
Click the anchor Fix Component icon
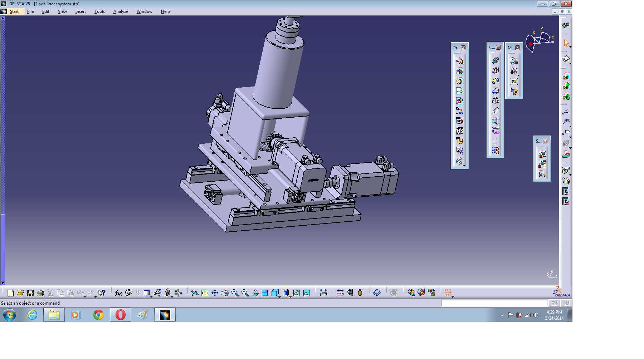(496, 100)
